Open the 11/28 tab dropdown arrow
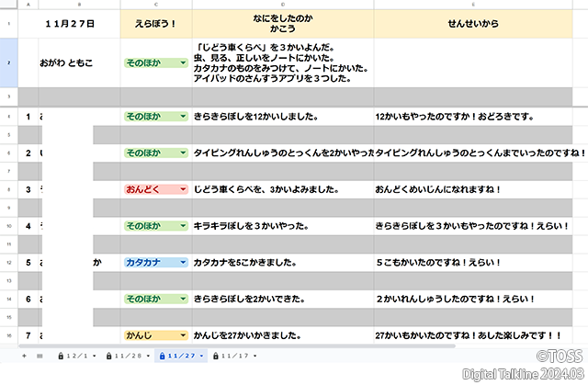Viewport: 588px width, 385px height. pyautogui.click(x=148, y=356)
